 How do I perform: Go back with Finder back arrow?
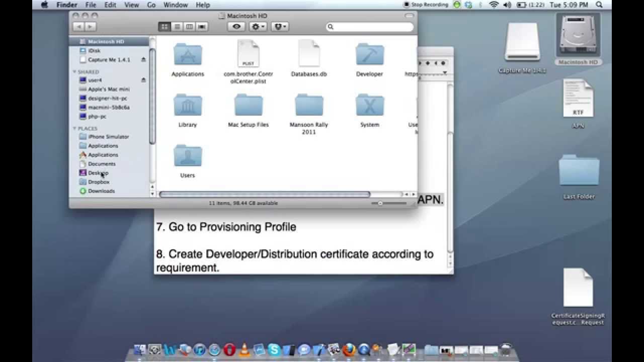pyautogui.click(x=78, y=27)
